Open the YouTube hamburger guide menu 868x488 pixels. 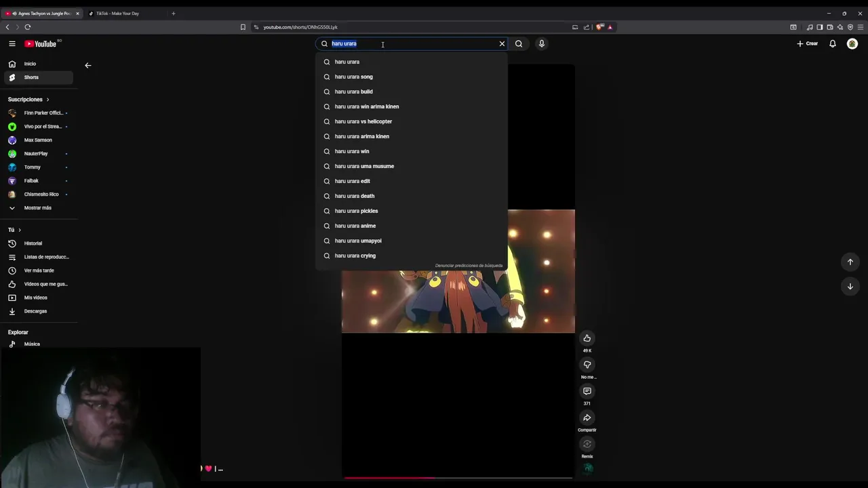coord(12,43)
